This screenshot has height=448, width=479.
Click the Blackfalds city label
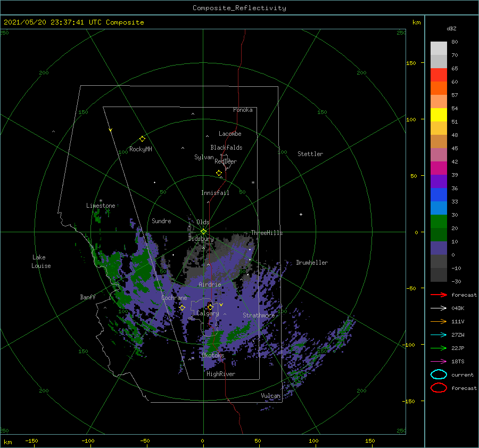point(226,148)
